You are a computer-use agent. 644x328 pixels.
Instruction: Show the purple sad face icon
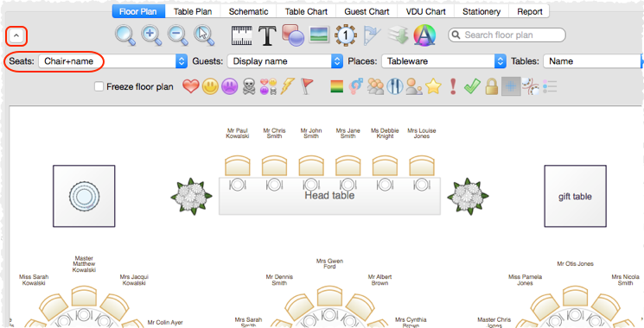[x=230, y=86]
